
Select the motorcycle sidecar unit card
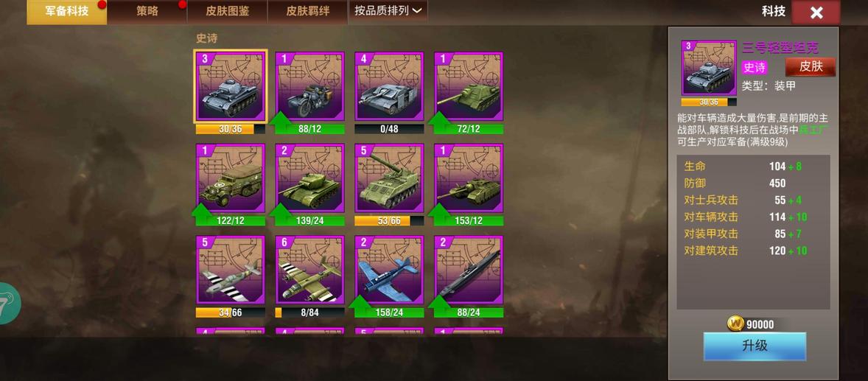click(x=310, y=86)
